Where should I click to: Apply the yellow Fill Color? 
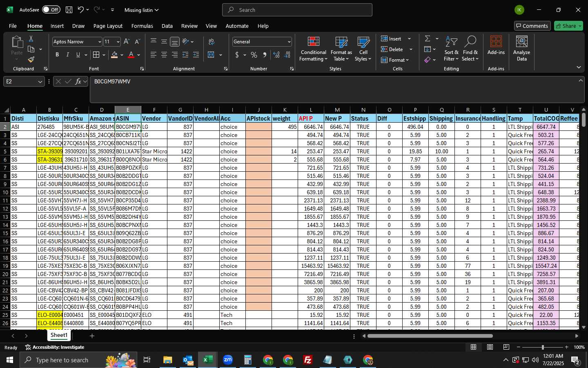(x=114, y=55)
